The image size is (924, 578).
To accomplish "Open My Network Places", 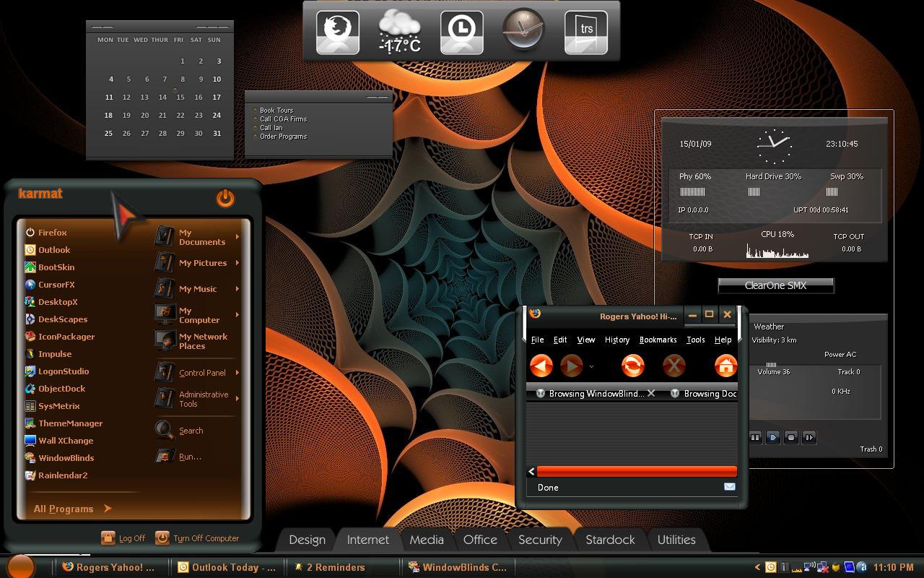I will [x=193, y=341].
